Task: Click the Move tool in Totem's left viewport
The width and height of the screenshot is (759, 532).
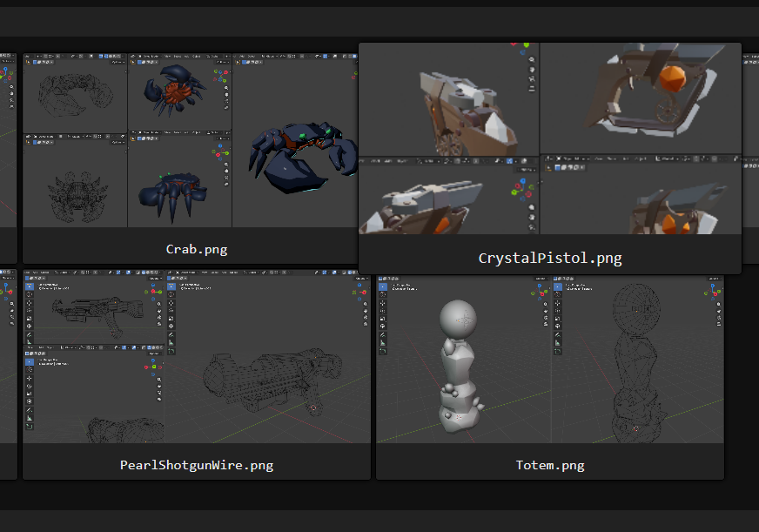Action: (383, 305)
